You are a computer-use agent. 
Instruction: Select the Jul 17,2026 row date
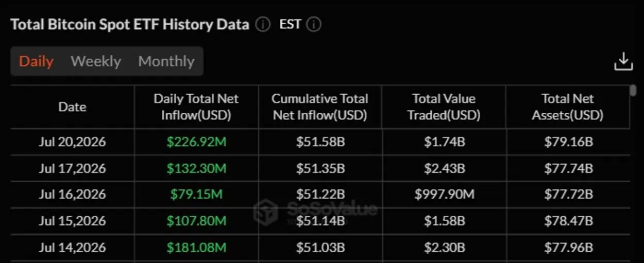click(72, 168)
